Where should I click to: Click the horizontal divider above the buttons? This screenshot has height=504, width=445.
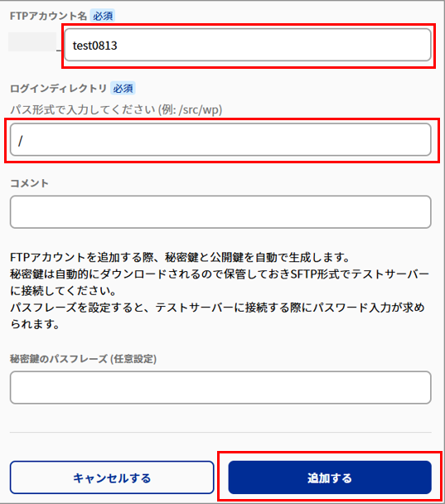click(x=220, y=433)
